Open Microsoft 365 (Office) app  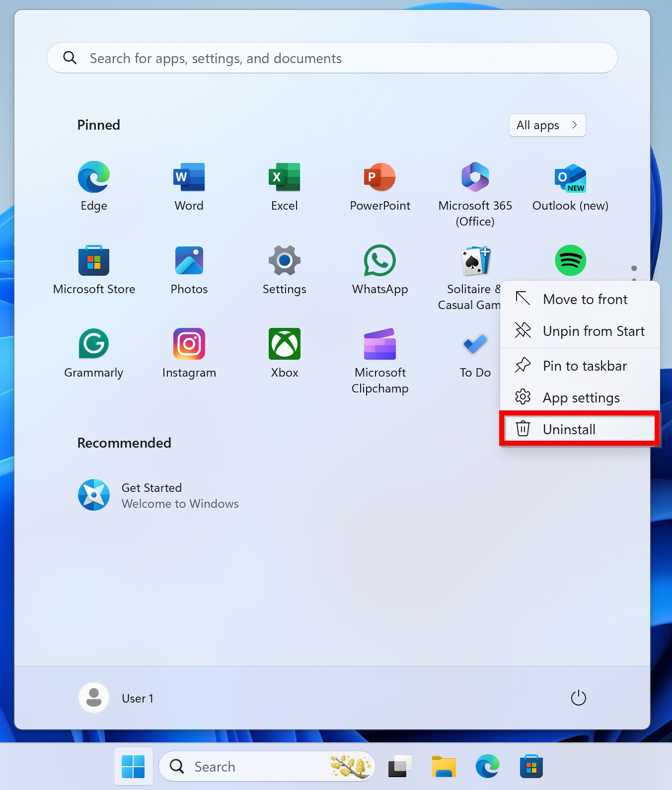[475, 194]
